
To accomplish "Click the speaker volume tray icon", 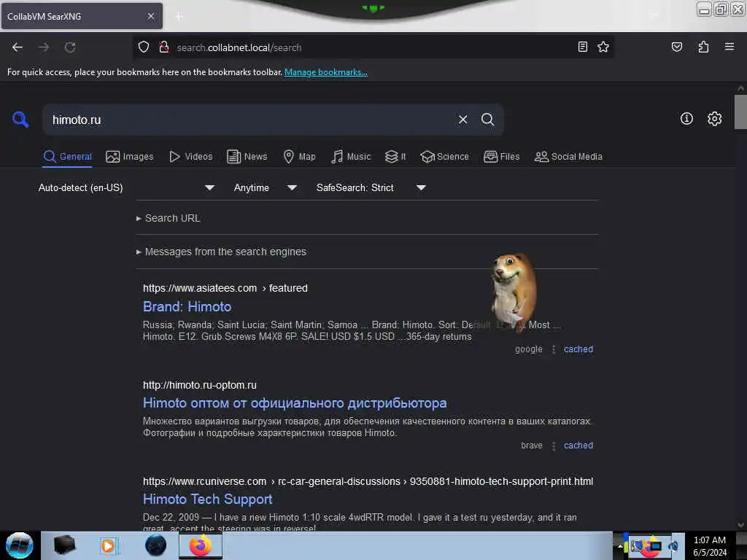I will pyautogui.click(x=673, y=546).
